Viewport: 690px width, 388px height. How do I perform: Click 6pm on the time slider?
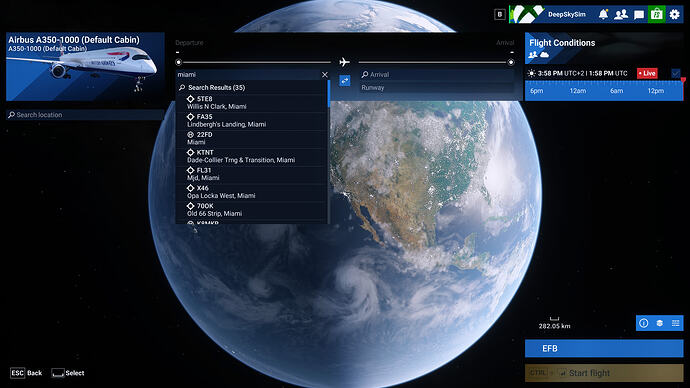pyautogui.click(x=536, y=91)
